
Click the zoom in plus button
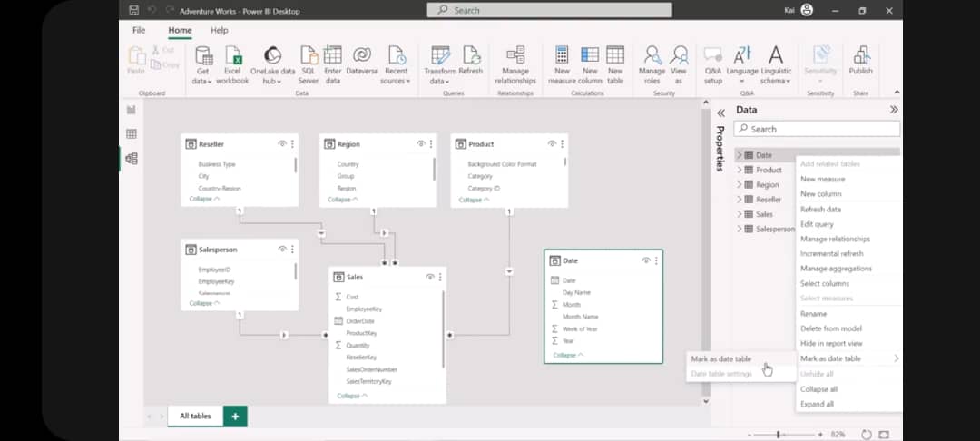[x=820, y=434]
